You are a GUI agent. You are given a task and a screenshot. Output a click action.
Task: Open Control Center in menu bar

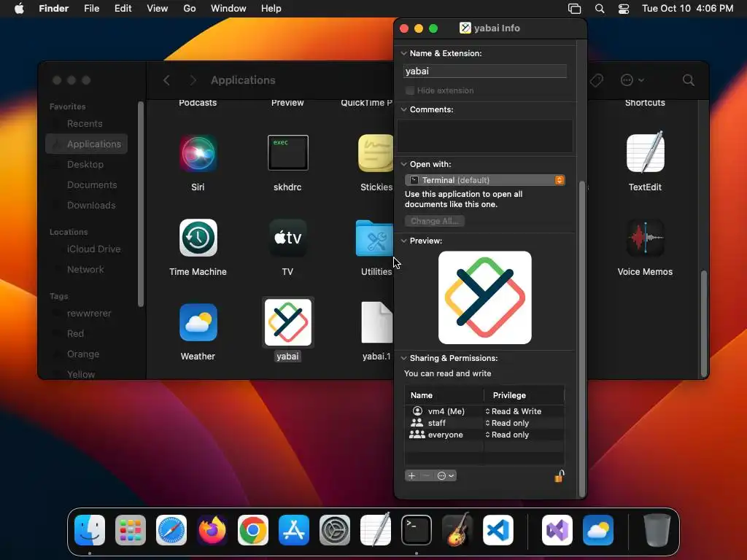pos(624,9)
